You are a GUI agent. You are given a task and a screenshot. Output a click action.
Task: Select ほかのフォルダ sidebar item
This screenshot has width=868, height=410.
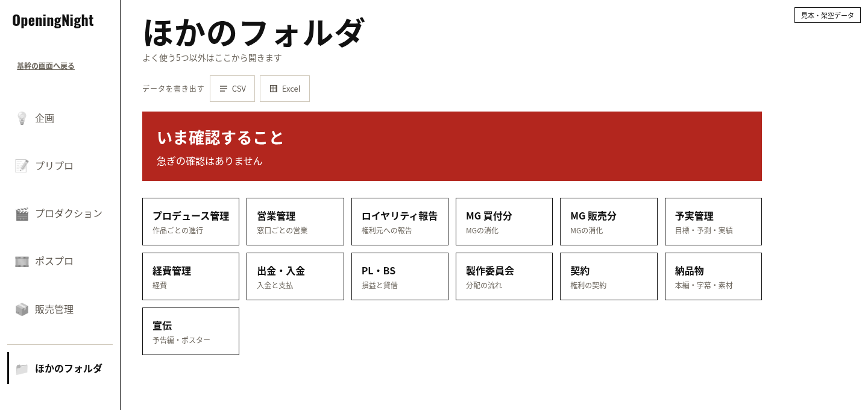[60, 368]
